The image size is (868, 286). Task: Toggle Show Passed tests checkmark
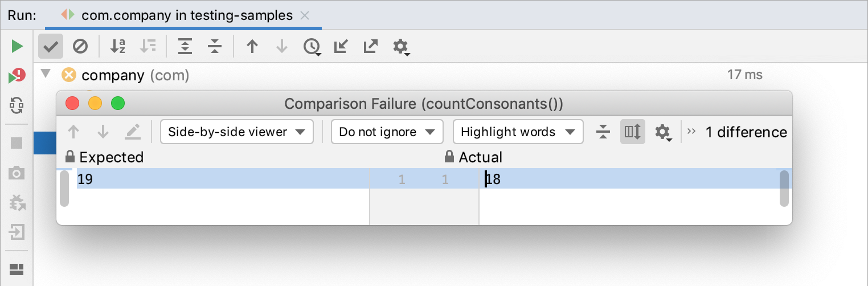tap(51, 46)
